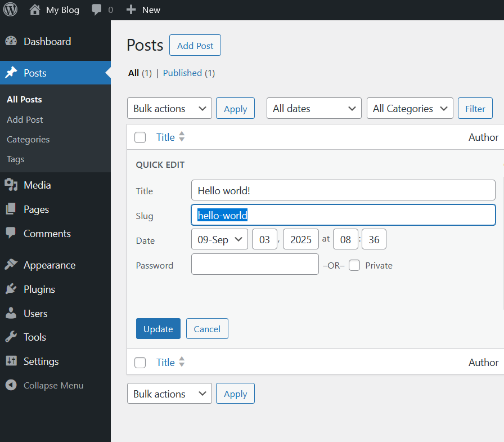Viewport: 504px width, 442px height.
Task: Open the top Bulk actions dropdown
Action: pos(170,109)
